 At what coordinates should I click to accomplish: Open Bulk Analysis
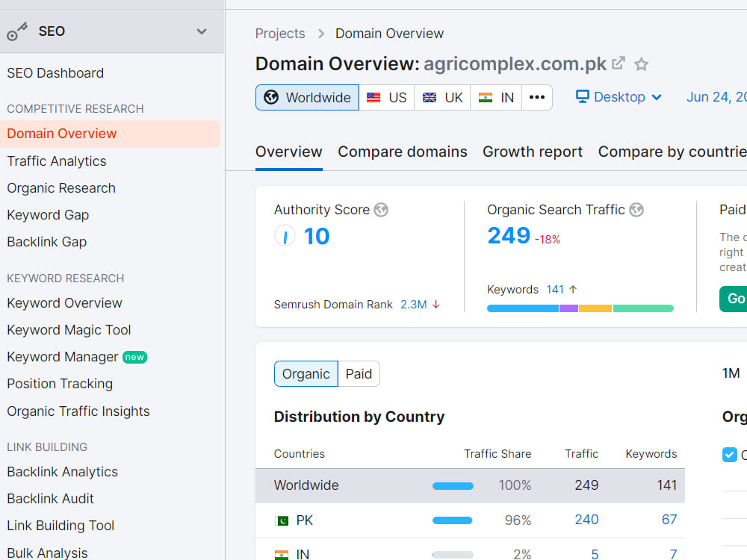47,553
